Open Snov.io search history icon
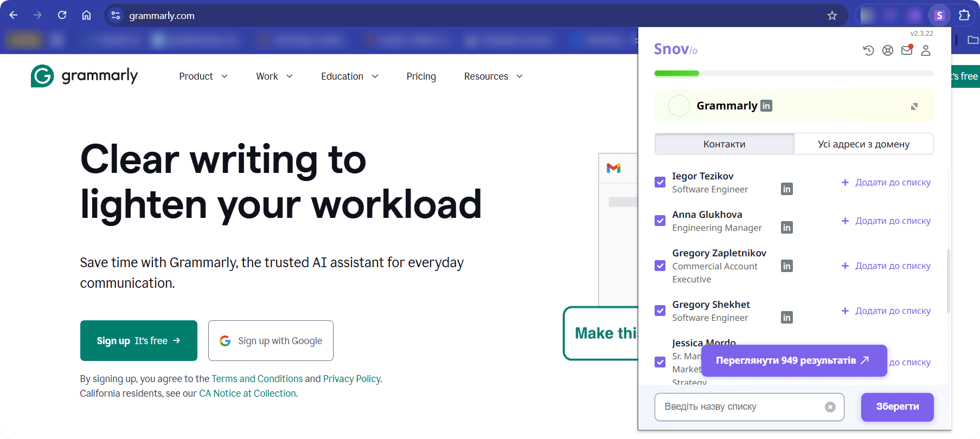980x439 pixels. coord(868,50)
